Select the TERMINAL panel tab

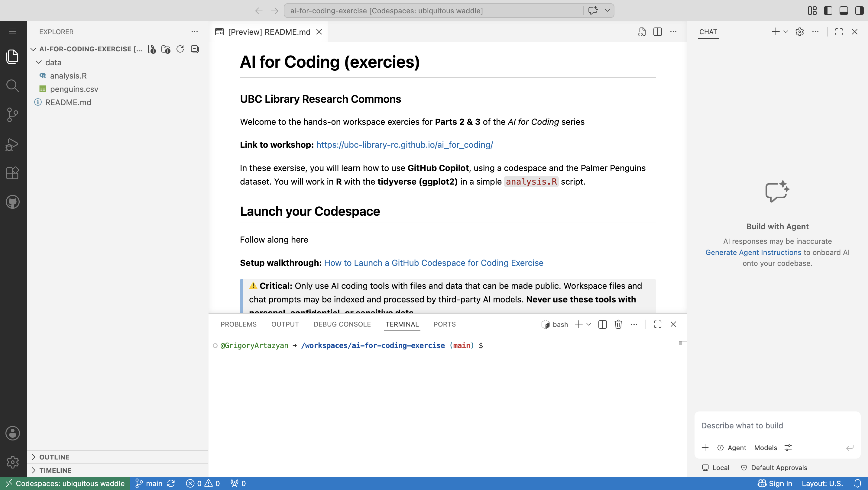402,324
